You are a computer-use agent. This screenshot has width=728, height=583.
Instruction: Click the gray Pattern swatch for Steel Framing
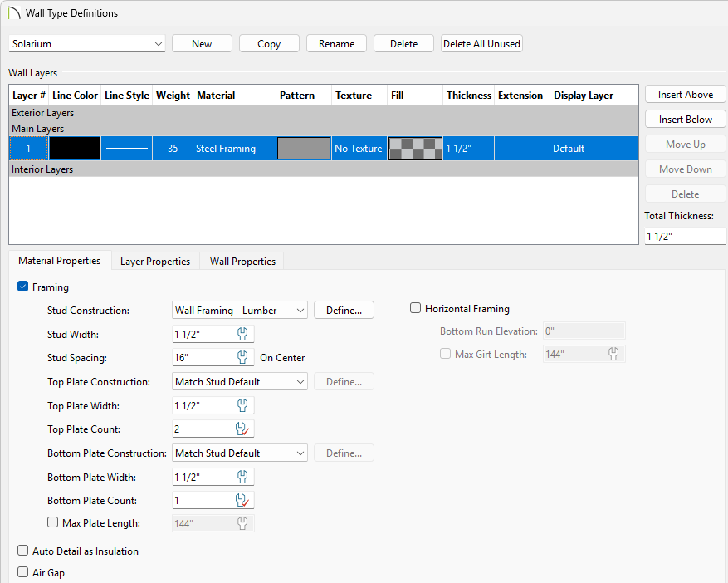[x=303, y=148]
